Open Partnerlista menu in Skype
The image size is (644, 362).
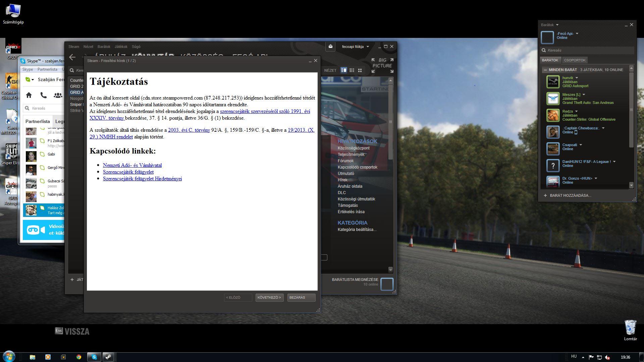tap(47, 69)
